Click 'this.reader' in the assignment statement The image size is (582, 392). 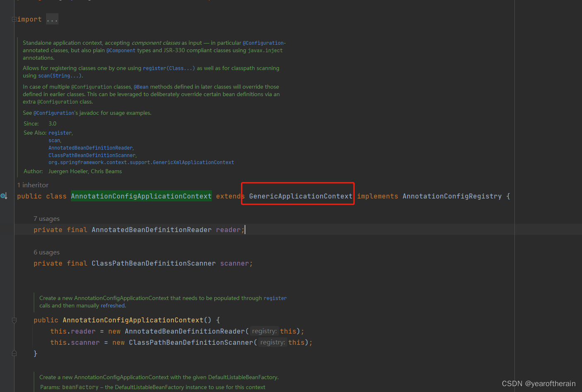(x=73, y=332)
